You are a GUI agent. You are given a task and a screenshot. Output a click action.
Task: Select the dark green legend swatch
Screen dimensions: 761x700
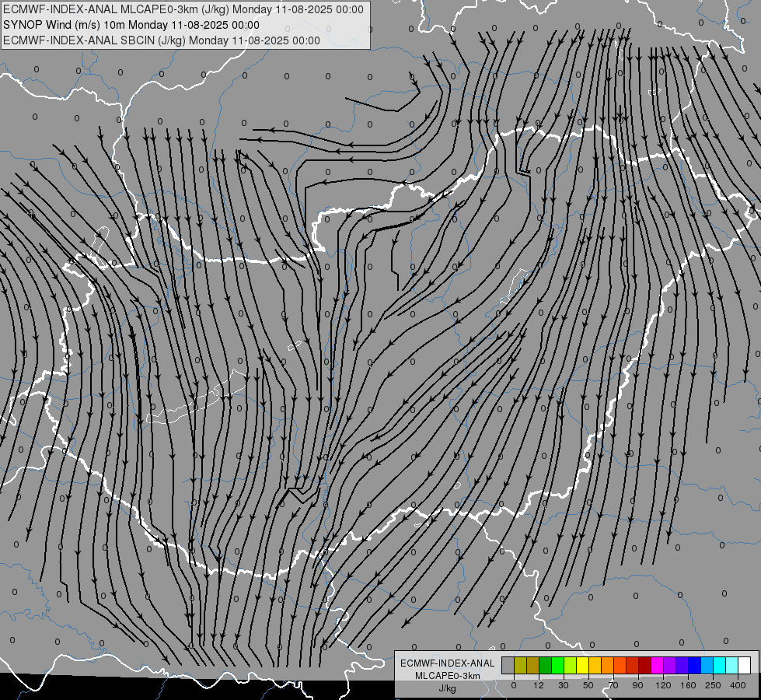pyautogui.click(x=545, y=665)
